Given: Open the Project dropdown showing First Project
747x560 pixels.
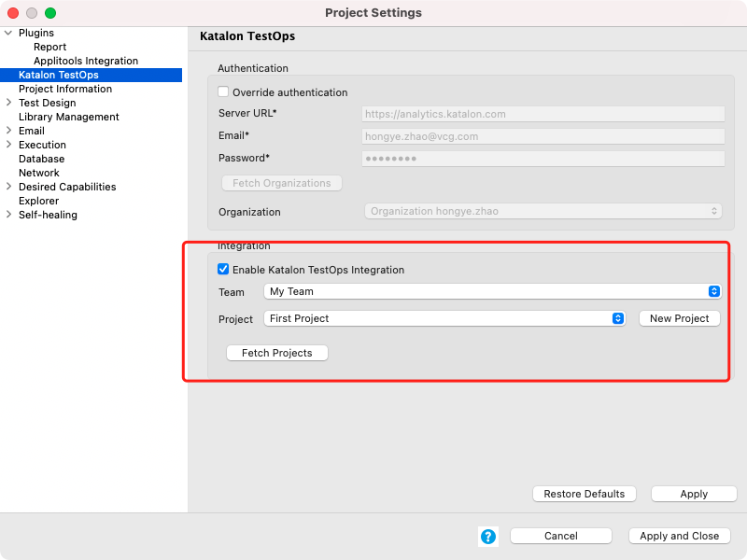Looking at the screenshot, I should (x=444, y=318).
